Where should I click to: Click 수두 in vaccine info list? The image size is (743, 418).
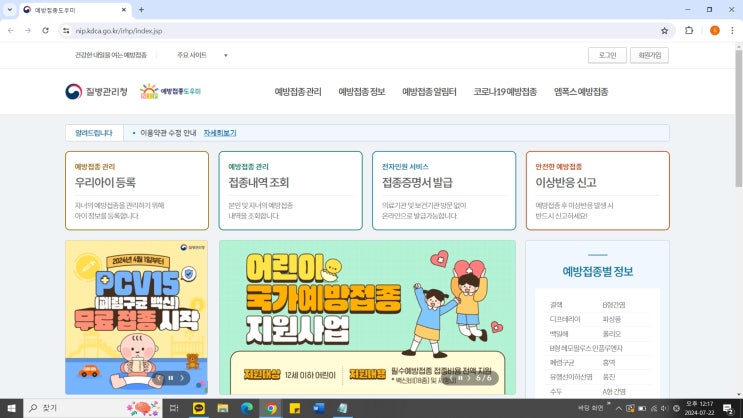coord(556,391)
